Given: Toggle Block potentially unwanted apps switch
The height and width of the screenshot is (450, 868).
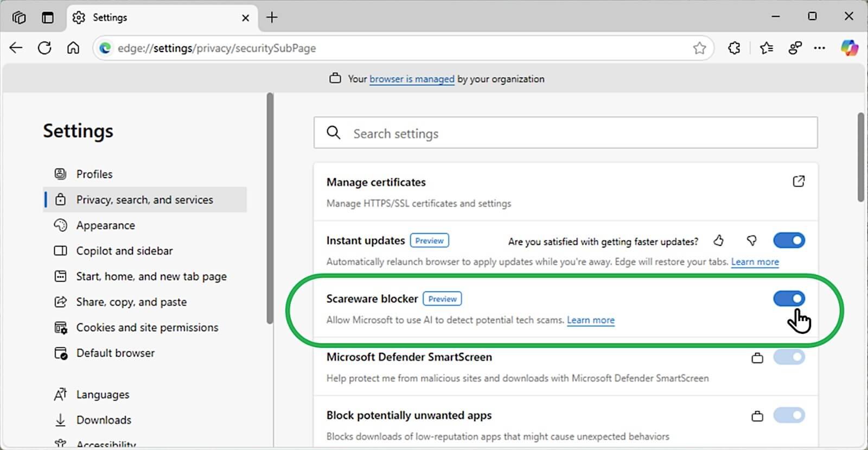Looking at the screenshot, I should pyautogui.click(x=789, y=416).
